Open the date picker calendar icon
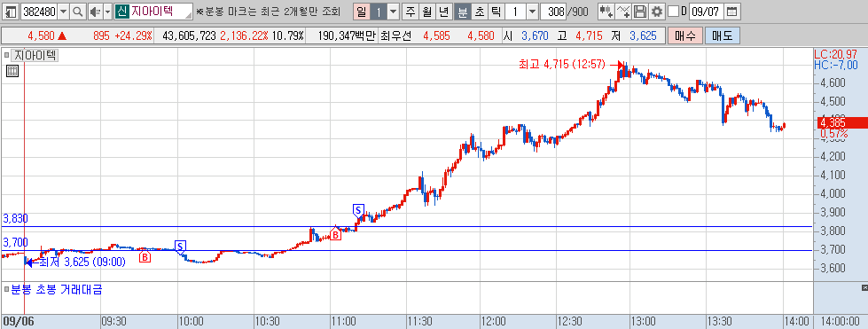The image size is (868, 329). [731, 11]
